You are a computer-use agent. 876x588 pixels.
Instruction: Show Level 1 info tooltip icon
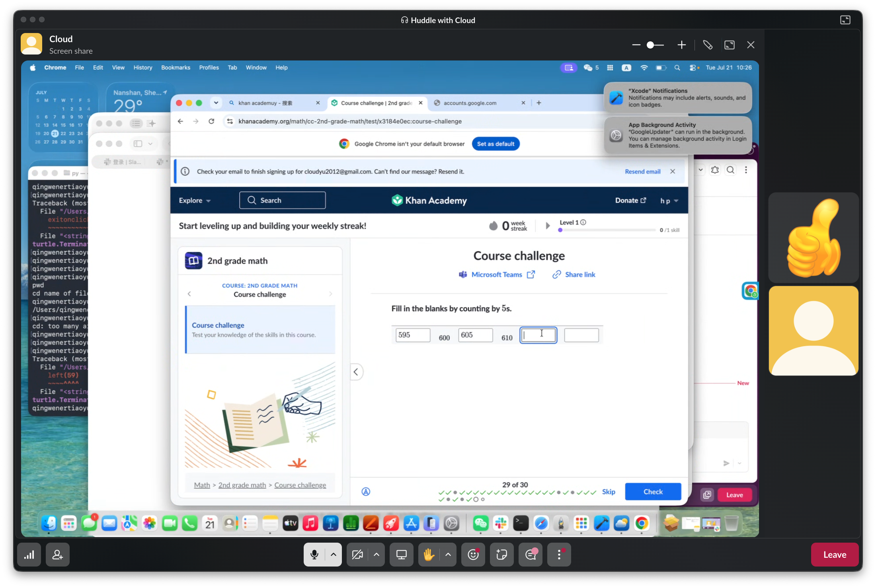tap(583, 222)
